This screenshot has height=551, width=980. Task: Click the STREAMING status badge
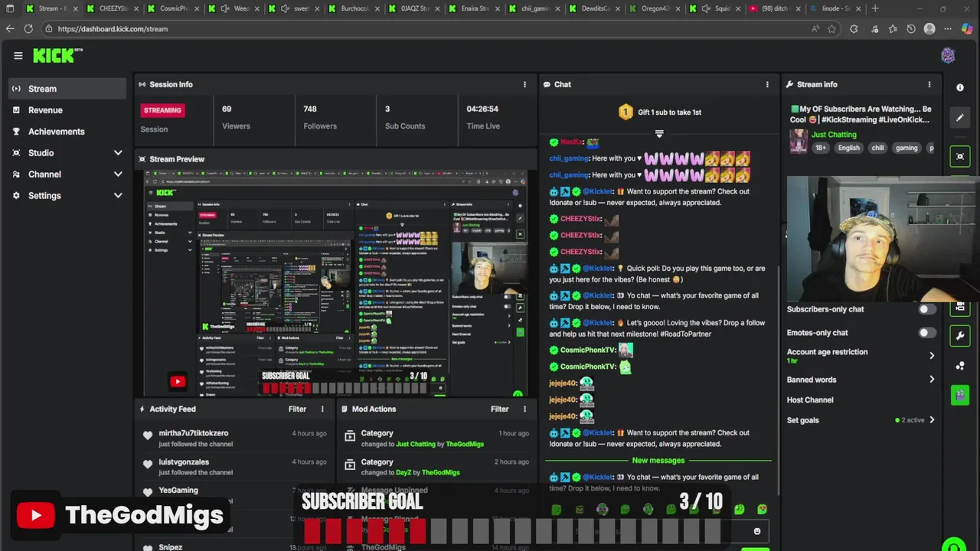click(x=162, y=110)
